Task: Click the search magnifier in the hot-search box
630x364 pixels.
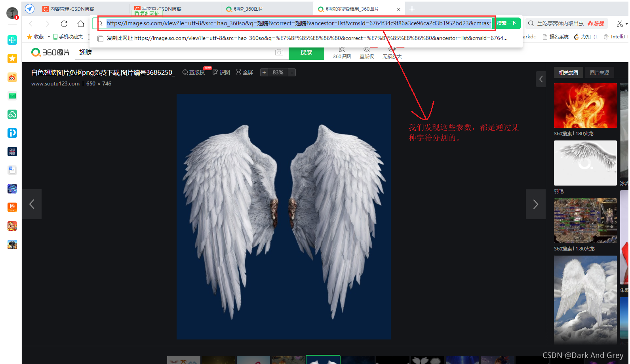Action: click(531, 24)
